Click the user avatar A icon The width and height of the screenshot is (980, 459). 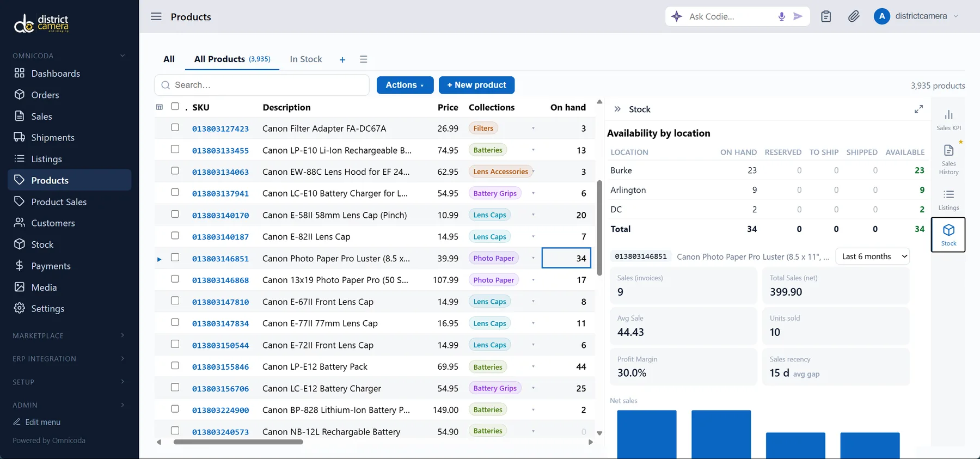click(882, 16)
